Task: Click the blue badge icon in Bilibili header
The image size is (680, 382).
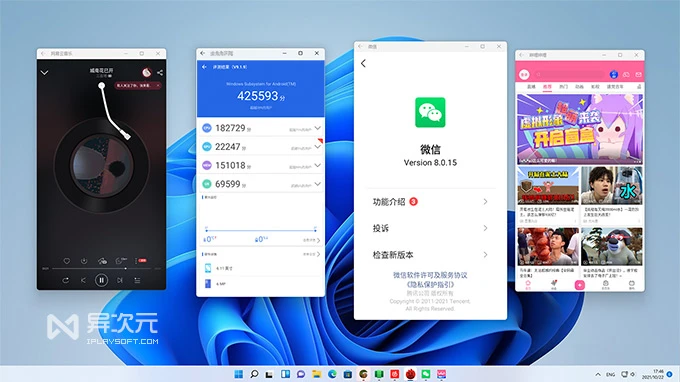Action: click(x=614, y=75)
